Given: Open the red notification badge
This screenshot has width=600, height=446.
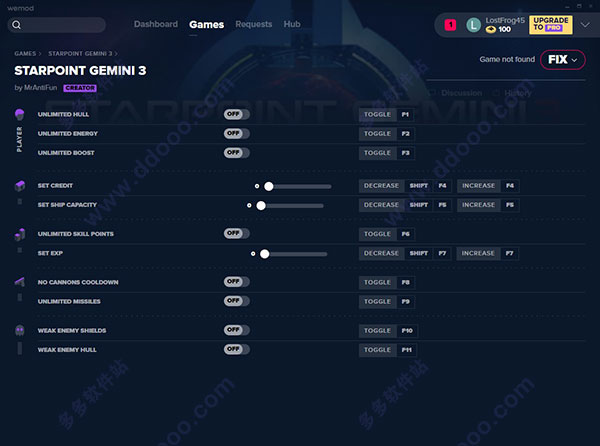Looking at the screenshot, I should click(x=450, y=25).
